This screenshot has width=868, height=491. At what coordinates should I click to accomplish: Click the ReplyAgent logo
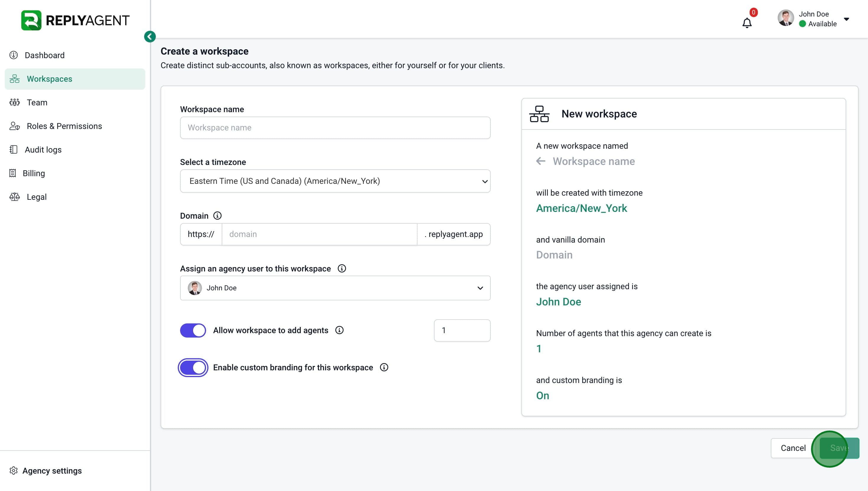[75, 20]
